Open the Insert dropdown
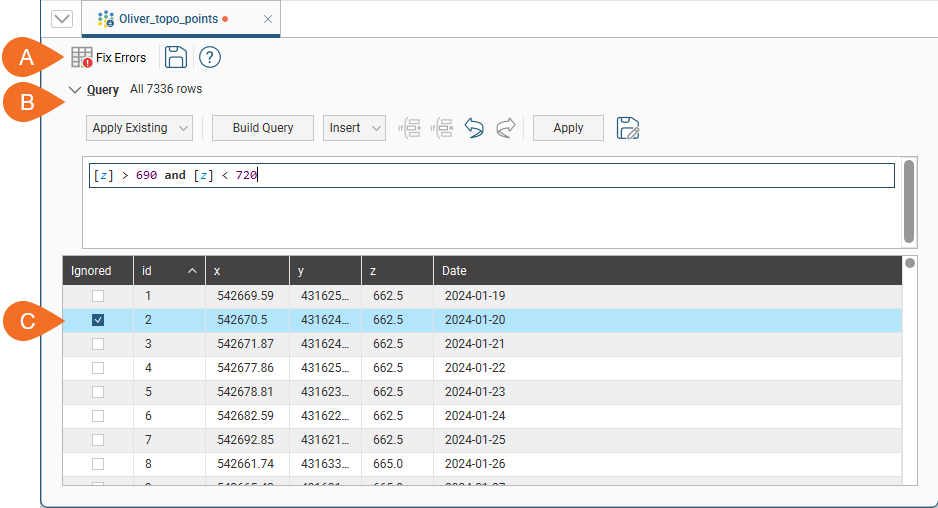Viewport: 938px width, 508px height. 355,128
